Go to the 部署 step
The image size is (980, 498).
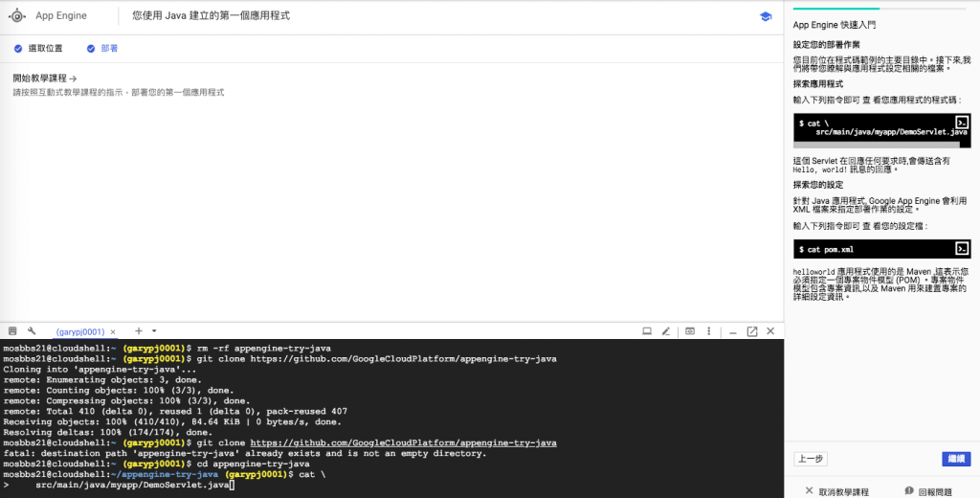(109, 48)
